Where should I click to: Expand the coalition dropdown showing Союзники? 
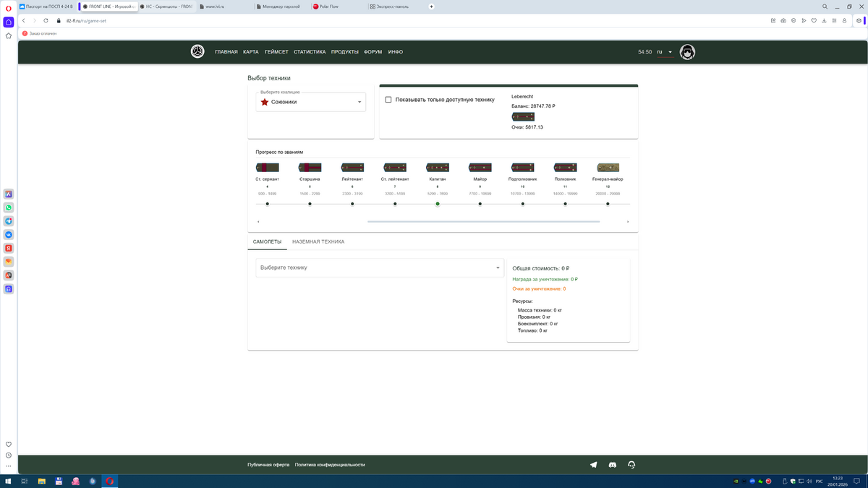point(310,102)
